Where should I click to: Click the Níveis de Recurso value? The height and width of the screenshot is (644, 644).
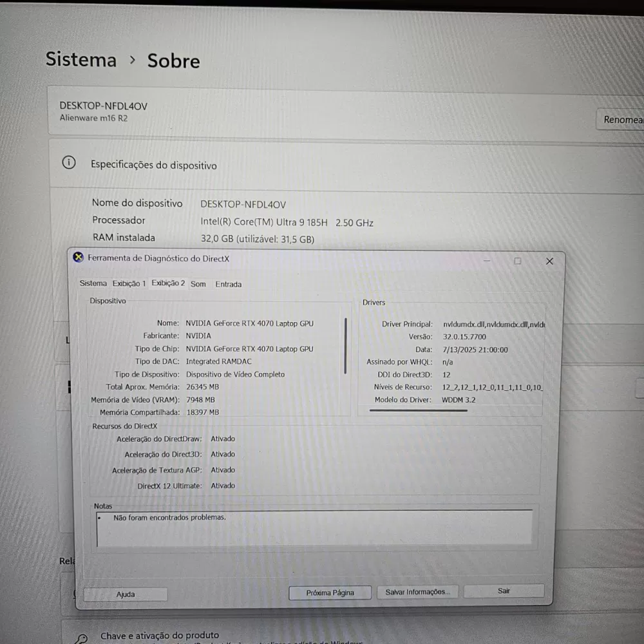492,387
